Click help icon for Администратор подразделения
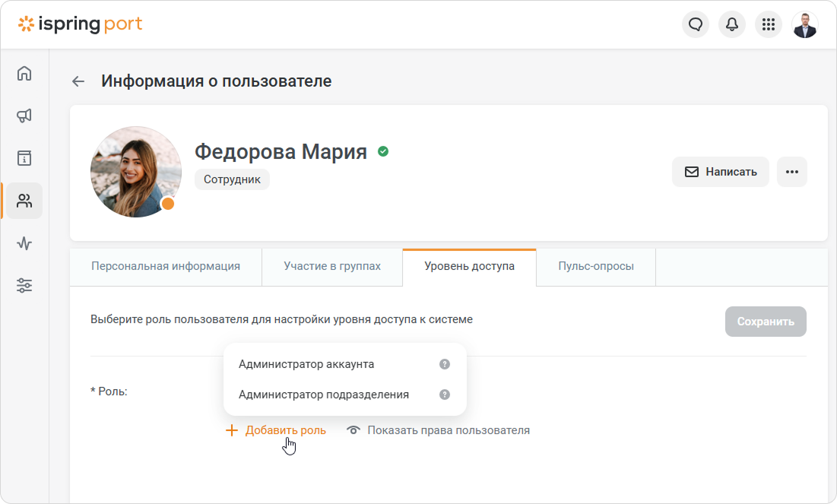This screenshot has width=837, height=504. 445,395
